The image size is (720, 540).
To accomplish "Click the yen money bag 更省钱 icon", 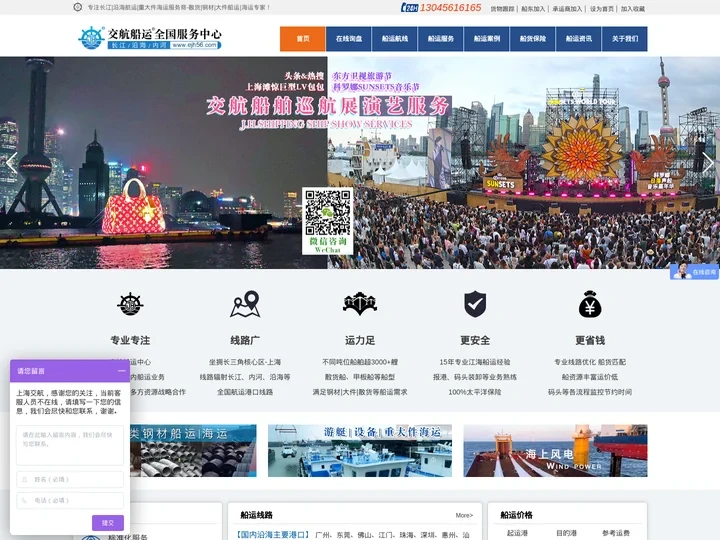I will tap(590, 304).
